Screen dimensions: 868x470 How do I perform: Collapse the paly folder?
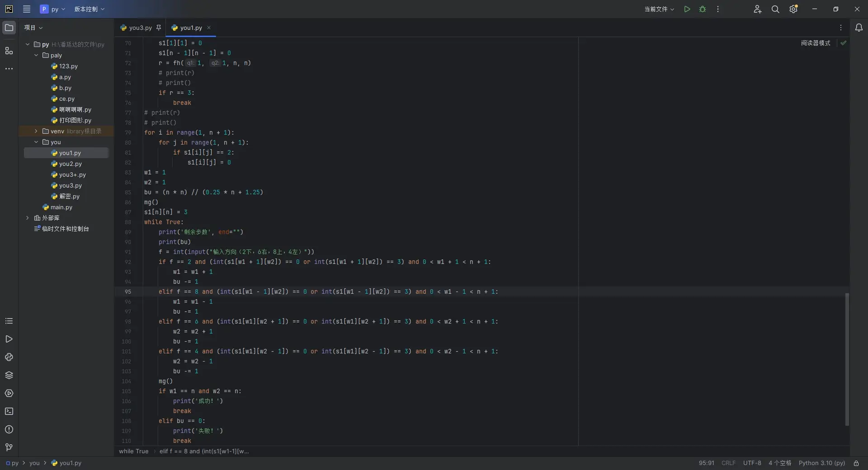tap(36, 55)
